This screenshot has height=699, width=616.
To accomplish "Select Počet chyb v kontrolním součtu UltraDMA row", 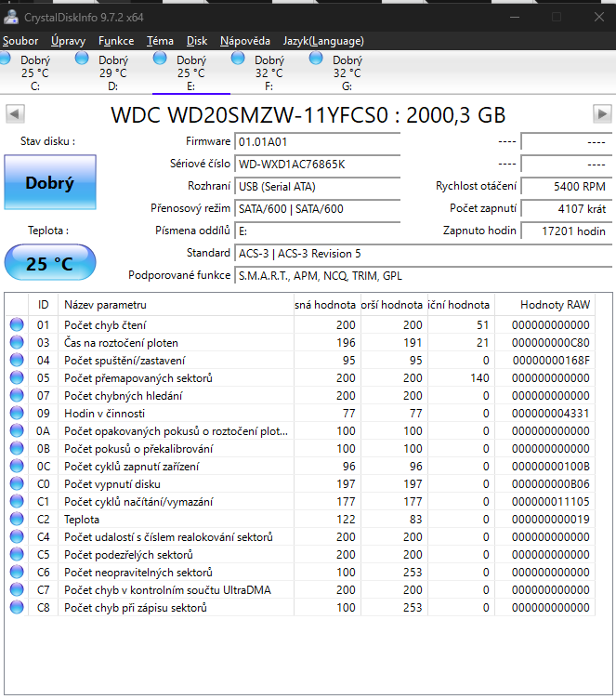I will tap(300, 589).
